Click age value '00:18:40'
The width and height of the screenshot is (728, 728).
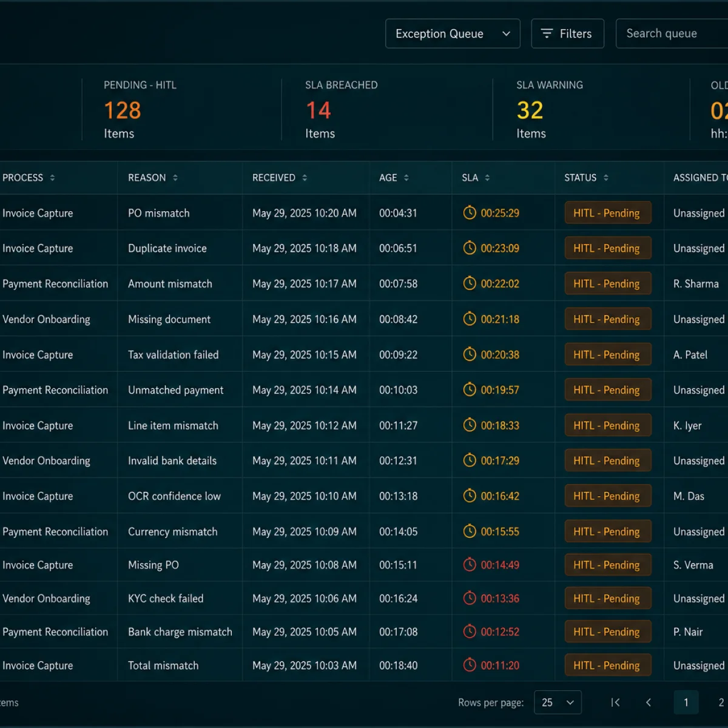[399, 665]
